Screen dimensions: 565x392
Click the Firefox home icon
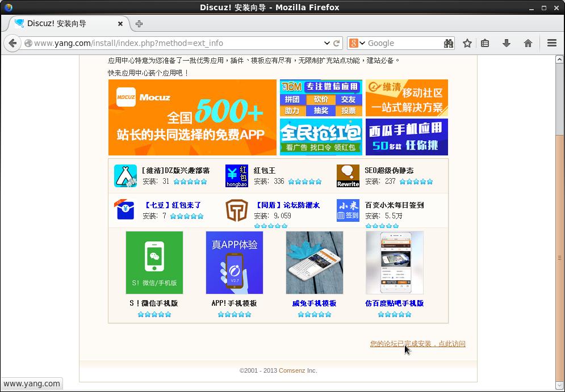pyautogui.click(x=528, y=43)
